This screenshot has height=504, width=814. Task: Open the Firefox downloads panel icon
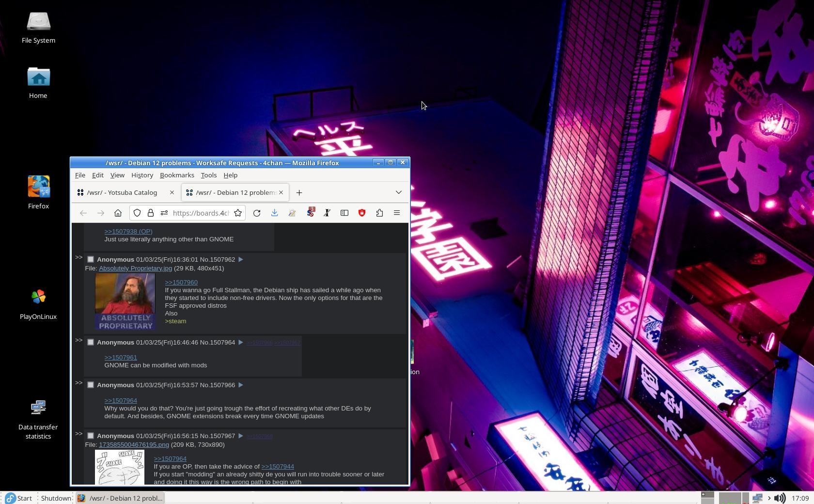(274, 213)
